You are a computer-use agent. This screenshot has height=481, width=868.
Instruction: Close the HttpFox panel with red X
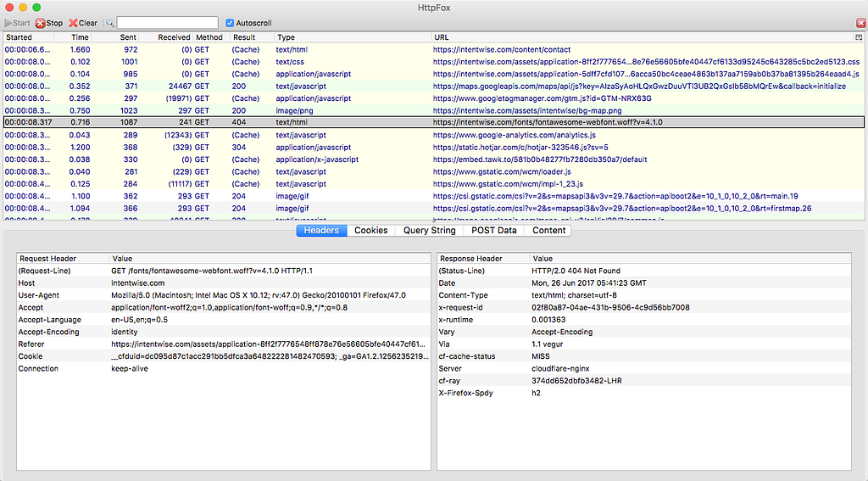click(x=860, y=23)
